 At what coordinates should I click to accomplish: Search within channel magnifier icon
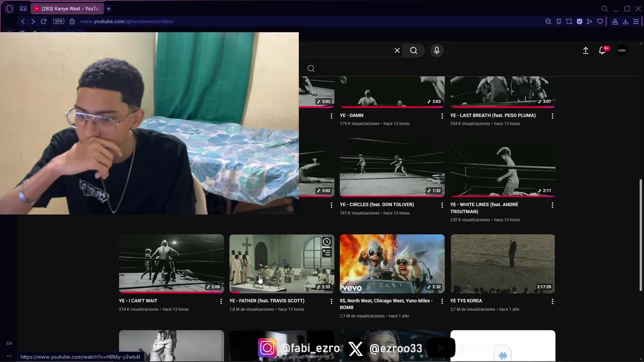(311, 68)
